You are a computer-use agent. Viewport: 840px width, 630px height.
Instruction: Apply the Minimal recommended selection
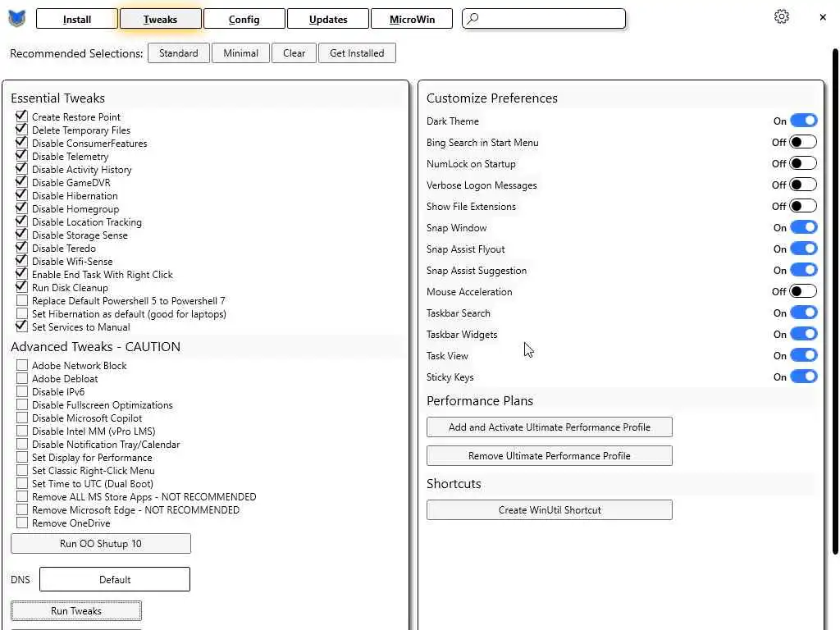pos(240,53)
